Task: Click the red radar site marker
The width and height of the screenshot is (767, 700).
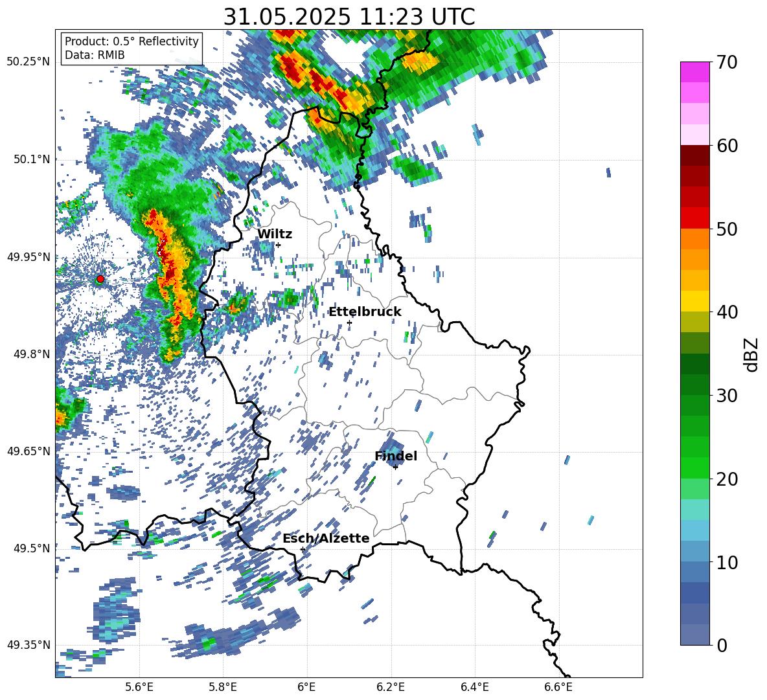Action: pos(100,279)
